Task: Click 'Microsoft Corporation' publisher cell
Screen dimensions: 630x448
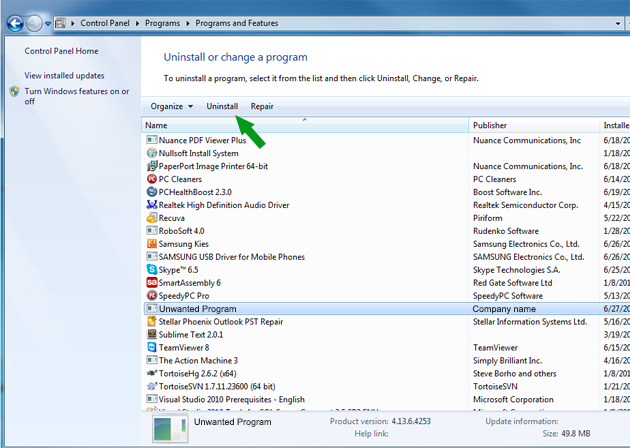Action: pyautogui.click(x=513, y=399)
